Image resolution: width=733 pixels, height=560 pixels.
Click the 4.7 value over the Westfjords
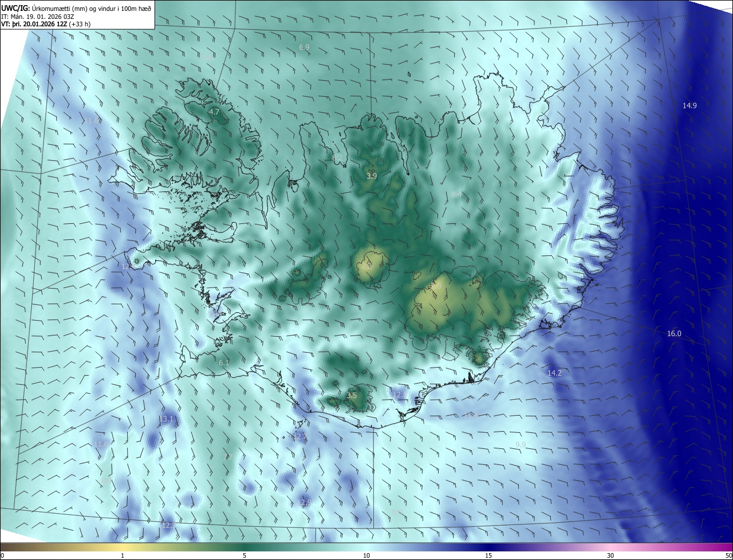(x=215, y=112)
